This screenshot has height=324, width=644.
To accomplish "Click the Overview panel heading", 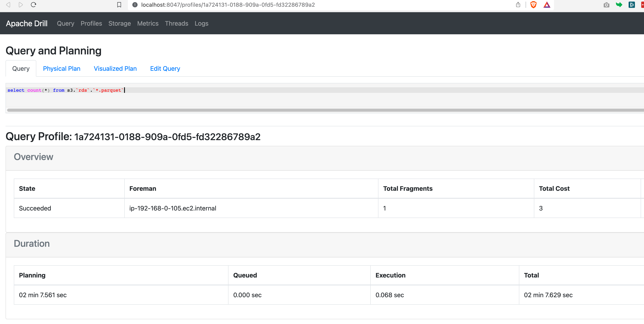I will pos(33,157).
